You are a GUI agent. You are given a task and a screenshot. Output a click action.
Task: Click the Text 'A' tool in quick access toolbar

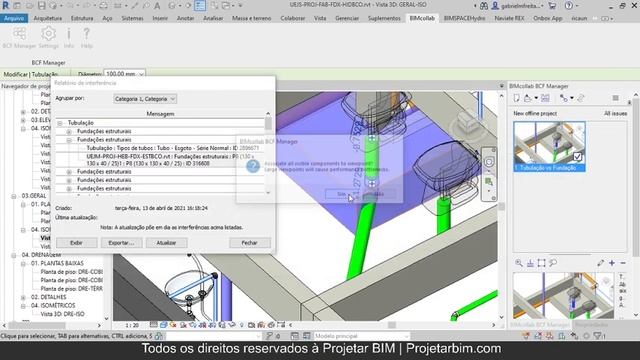[x=157, y=6]
